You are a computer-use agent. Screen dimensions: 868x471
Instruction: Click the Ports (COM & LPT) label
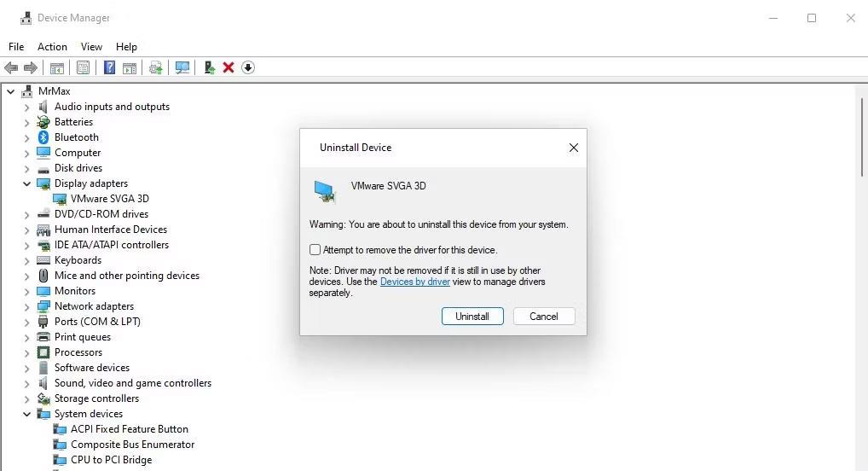[x=97, y=322]
